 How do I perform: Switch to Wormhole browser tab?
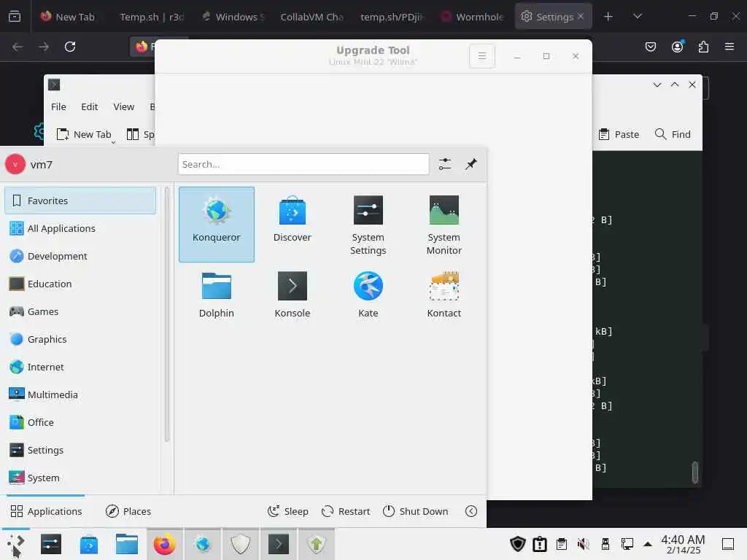[472, 17]
